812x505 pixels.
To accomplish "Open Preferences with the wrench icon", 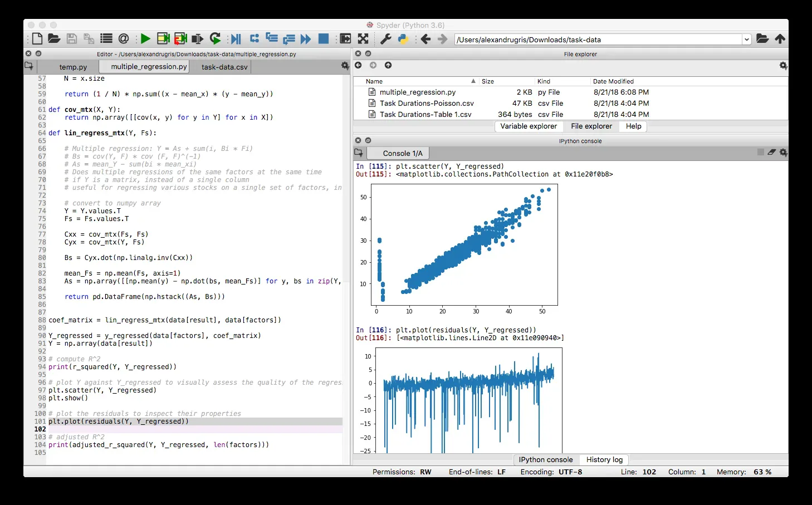I will point(385,39).
